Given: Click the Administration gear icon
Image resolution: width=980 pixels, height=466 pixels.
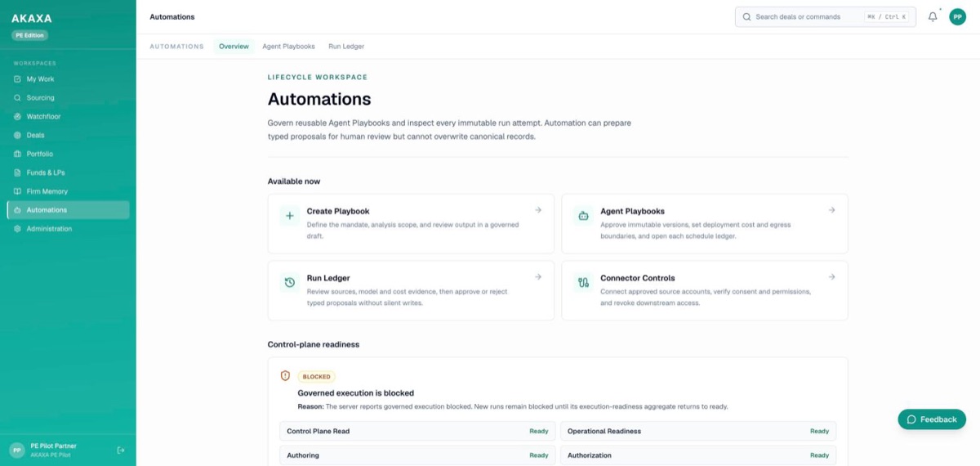Looking at the screenshot, I should pos(18,229).
